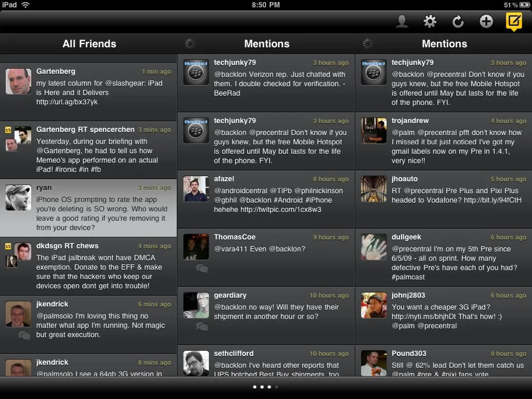Tap jhoauto's avatar photo
532x399 pixels.
pyautogui.click(x=374, y=189)
